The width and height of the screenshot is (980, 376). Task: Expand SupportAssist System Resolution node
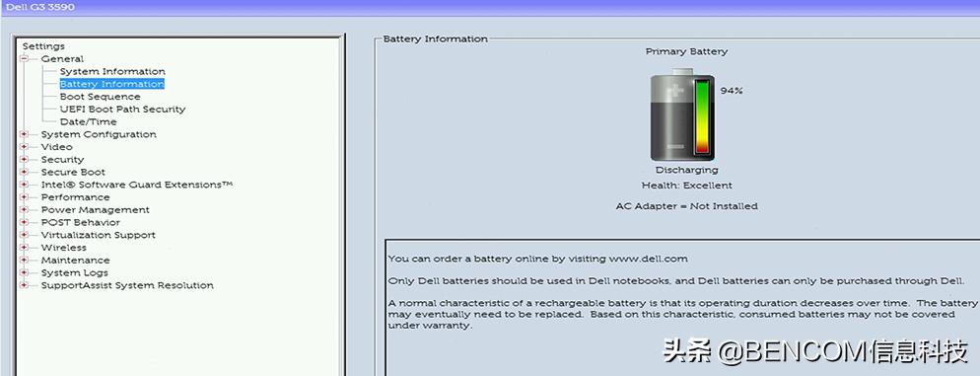25,285
